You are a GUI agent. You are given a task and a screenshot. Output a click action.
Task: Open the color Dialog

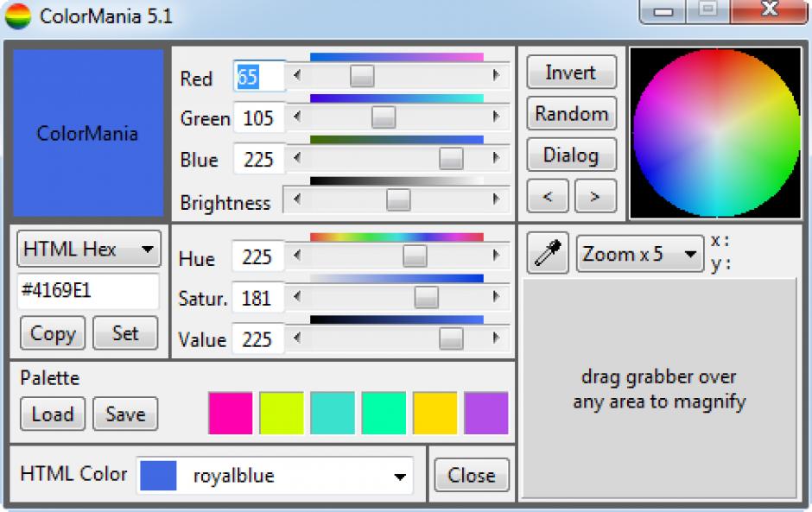pos(571,155)
